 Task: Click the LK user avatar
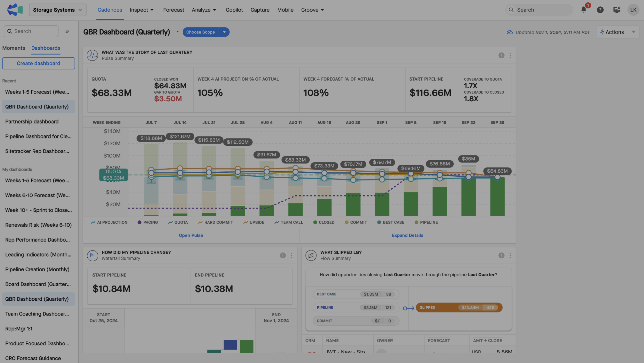(633, 10)
